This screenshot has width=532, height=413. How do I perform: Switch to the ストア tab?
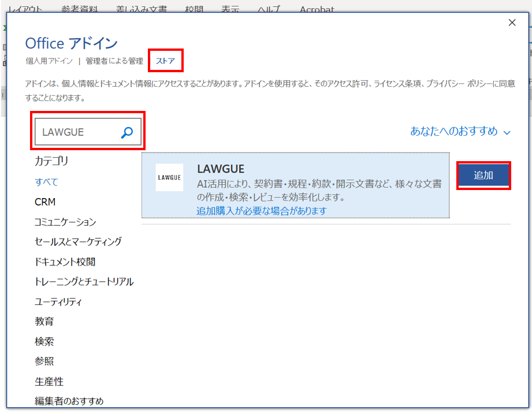(165, 61)
